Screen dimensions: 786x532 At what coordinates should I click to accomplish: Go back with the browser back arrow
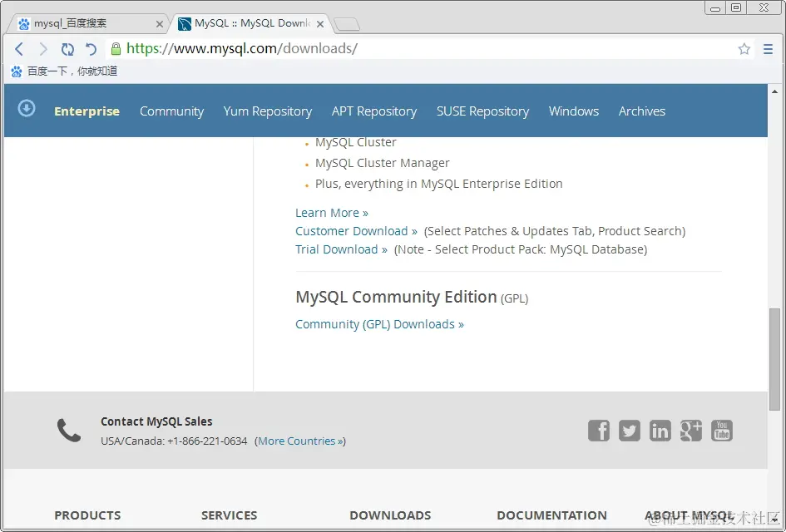19,48
